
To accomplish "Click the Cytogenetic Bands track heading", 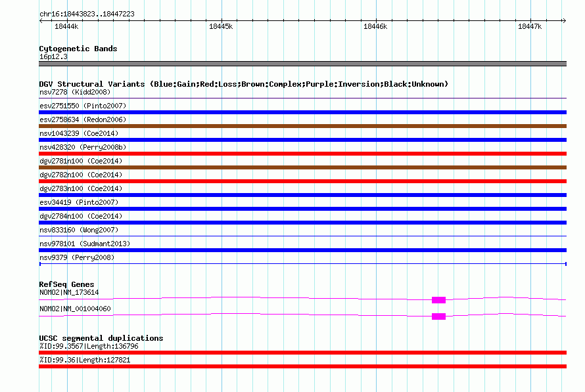I will (x=78, y=49).
